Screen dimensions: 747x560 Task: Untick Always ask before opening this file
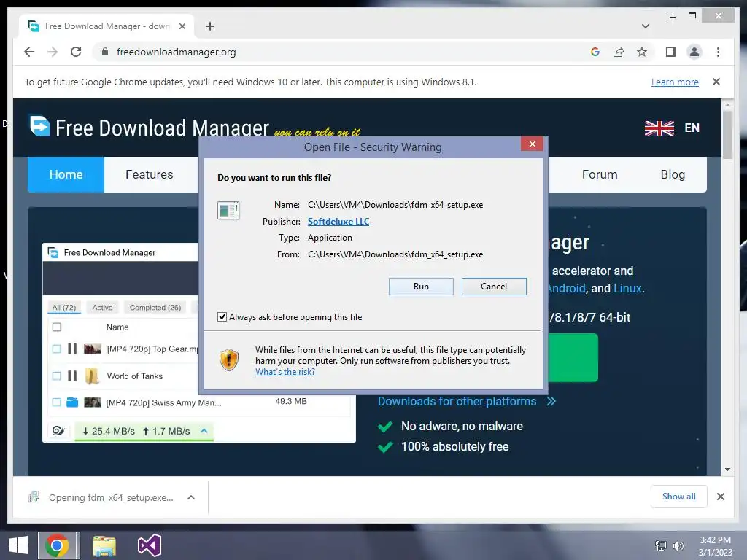click(222, 316)
